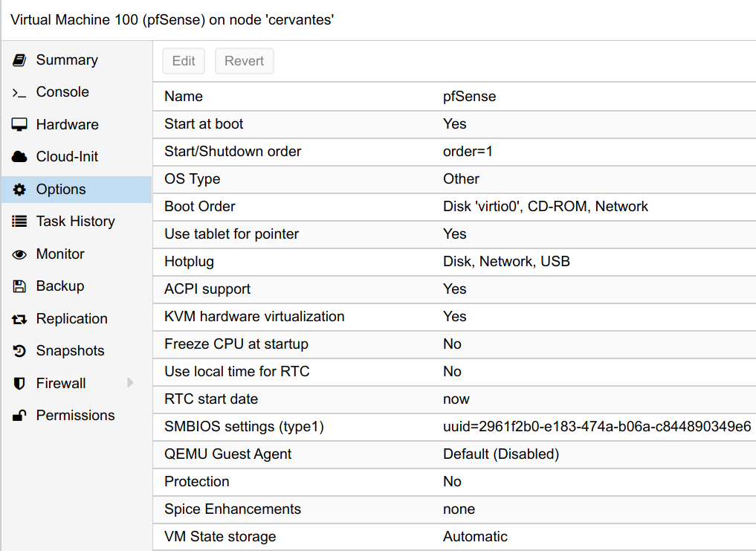Click the Backup floppy disk icon
The image size is (756, 551).
click(19, 286)
